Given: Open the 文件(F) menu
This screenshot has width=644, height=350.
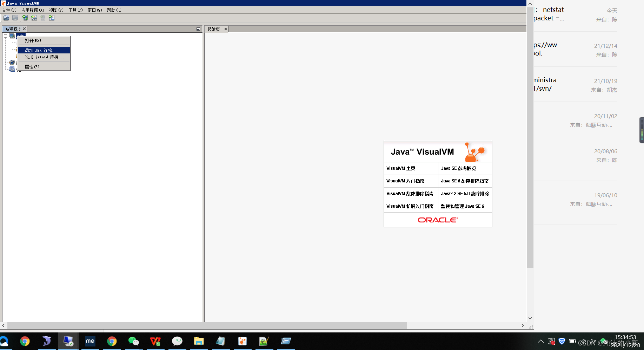Looking at the screenshot, I should 9,10.
